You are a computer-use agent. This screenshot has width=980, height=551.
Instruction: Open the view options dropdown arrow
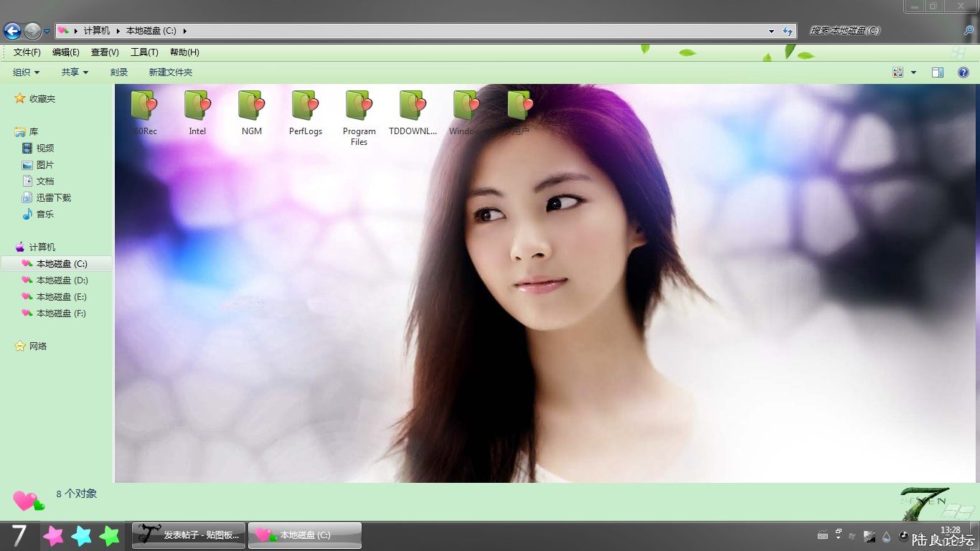(913, 72)
